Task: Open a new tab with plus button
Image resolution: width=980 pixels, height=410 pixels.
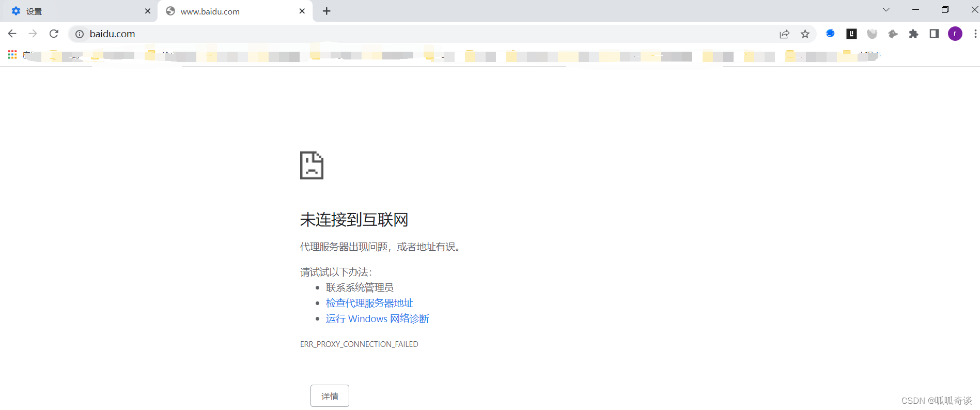Action: pyautogui.click(x=326, y=11)
